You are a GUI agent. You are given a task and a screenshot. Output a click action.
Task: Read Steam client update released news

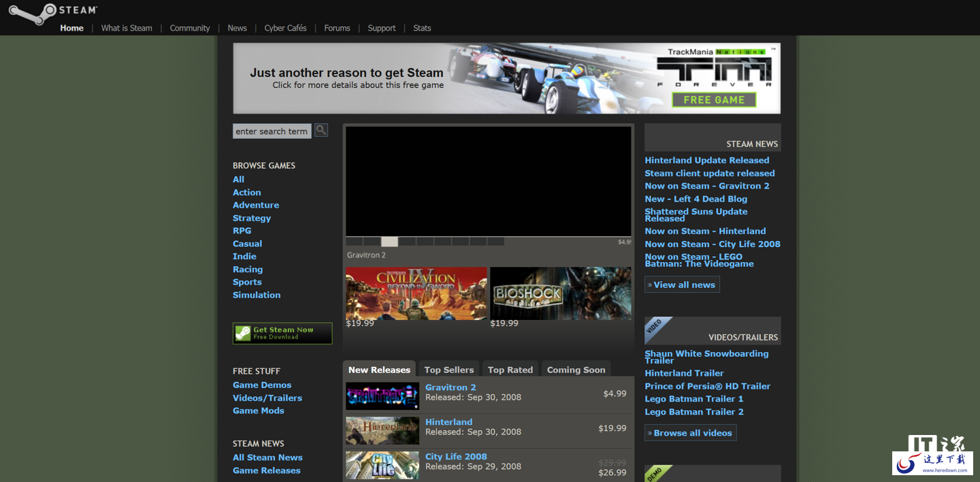(710, 174)
